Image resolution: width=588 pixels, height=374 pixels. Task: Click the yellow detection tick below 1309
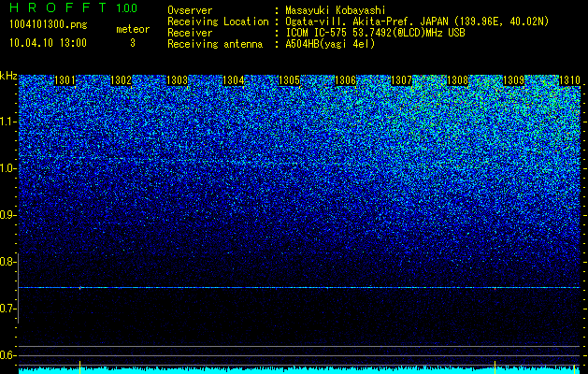tap(495, 367)
